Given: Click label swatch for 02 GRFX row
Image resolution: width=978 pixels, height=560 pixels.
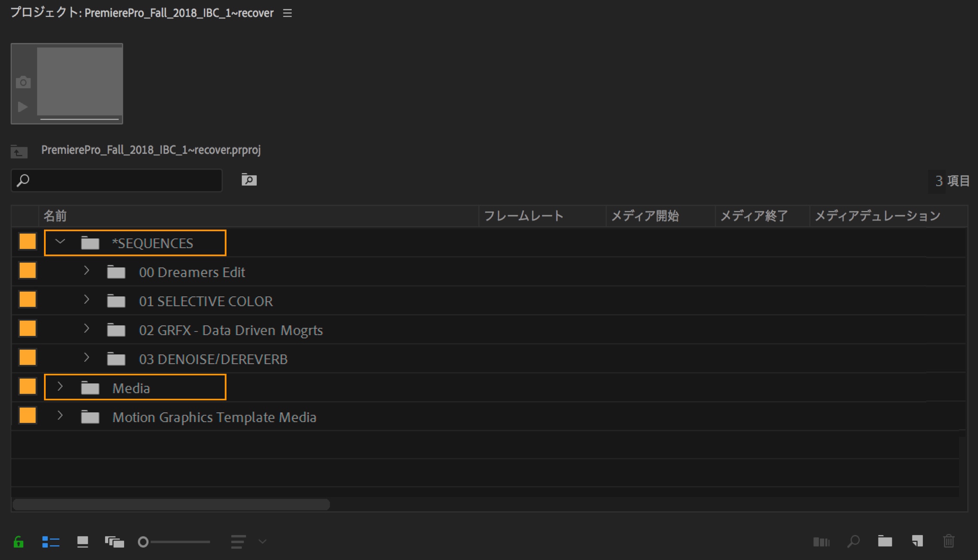Looking at the screenshot, I should [28, 329].
